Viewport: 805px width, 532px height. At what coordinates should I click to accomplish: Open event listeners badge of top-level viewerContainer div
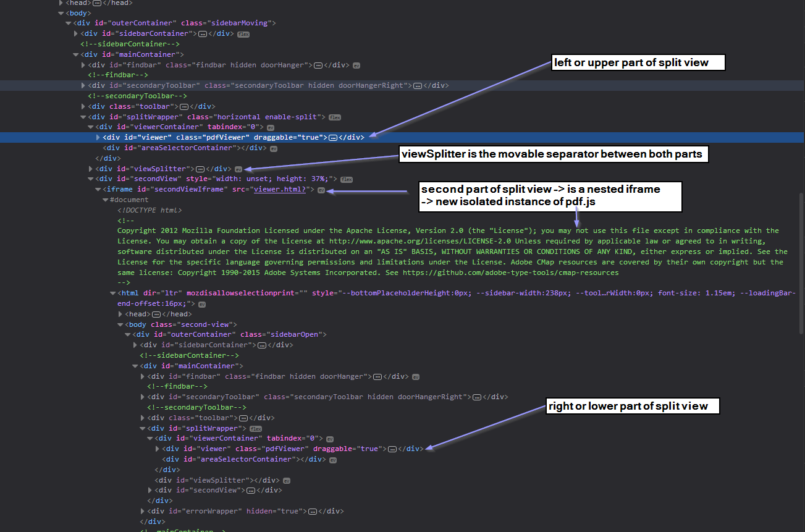point(270,127)
